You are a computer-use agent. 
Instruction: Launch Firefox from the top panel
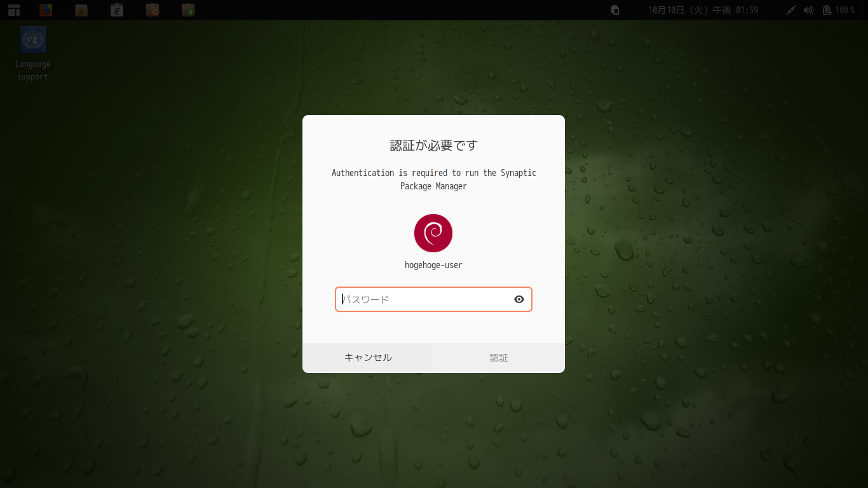(46, 10)
